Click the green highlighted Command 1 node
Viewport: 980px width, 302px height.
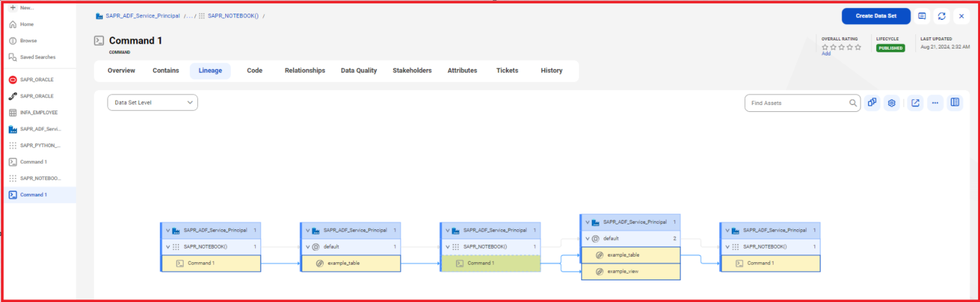(491, 263)
